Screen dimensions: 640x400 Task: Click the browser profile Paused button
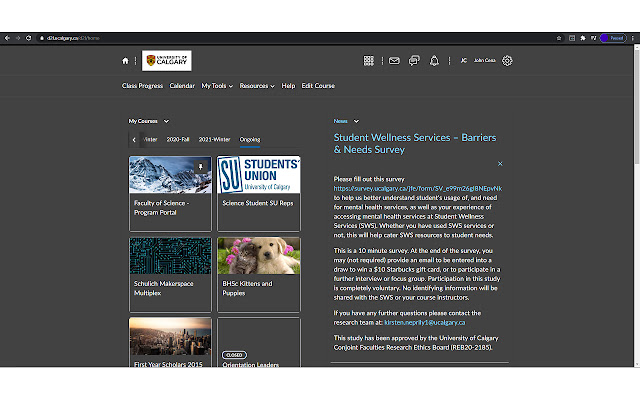[613, 38]
